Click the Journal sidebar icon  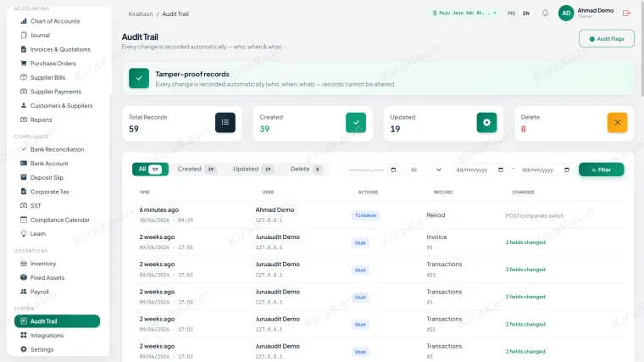point(24,35)
